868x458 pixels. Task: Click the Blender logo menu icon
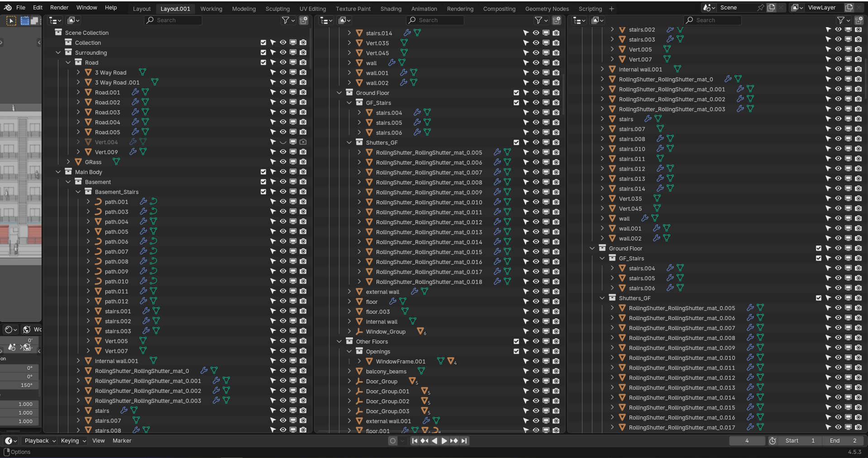pyautogui.click(x=8, y=8)
